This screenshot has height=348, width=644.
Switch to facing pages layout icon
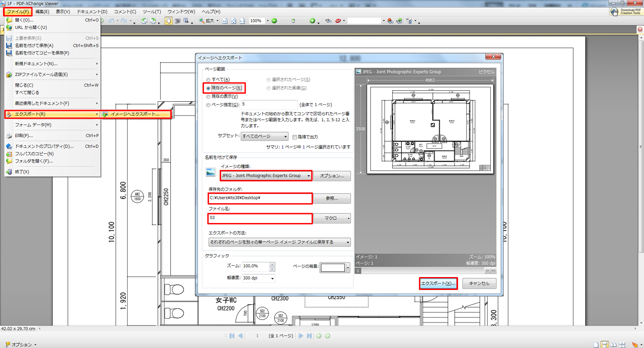click(614, 345)
